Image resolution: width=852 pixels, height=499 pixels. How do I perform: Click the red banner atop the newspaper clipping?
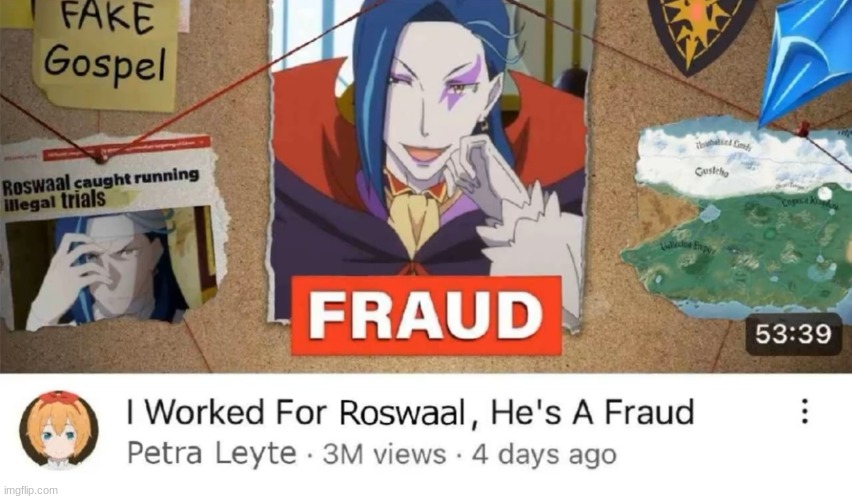click(x=126, y=146)
